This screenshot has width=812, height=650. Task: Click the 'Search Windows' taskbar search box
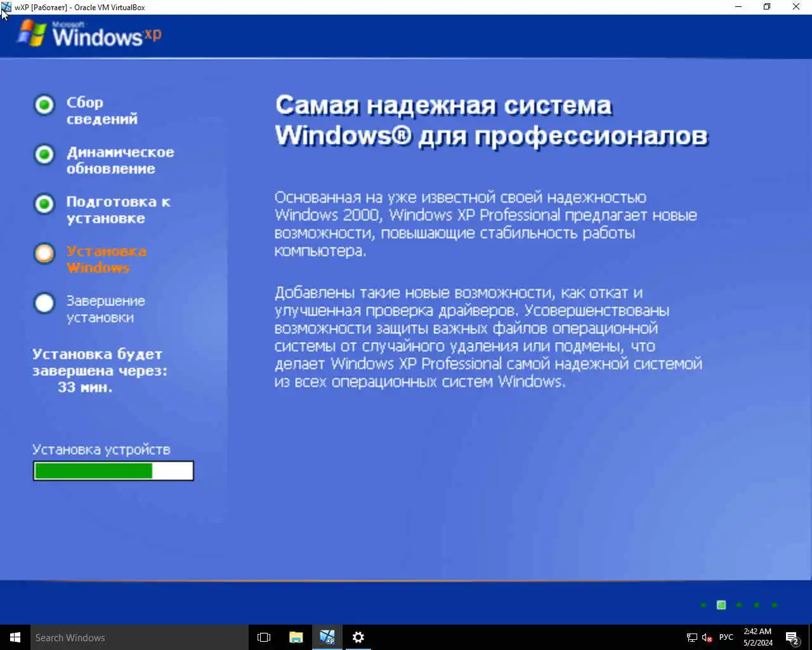tap(140, 637)
